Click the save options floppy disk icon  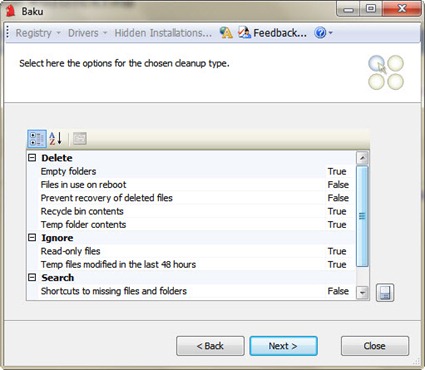tap(385, 293)
